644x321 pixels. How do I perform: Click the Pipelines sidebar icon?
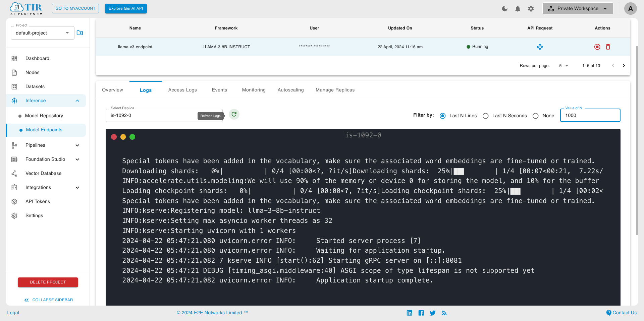click(x=14, y=145)
